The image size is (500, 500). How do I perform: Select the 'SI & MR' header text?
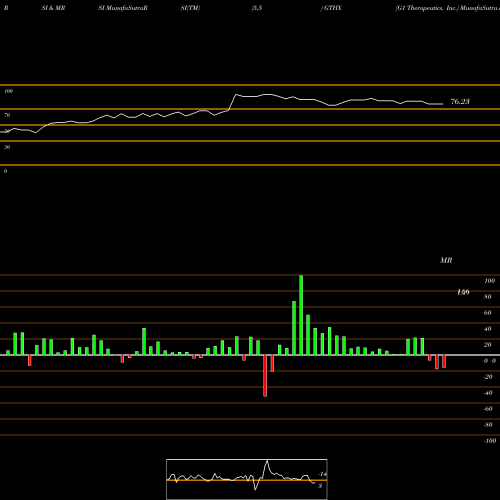(x=53, y=8)
